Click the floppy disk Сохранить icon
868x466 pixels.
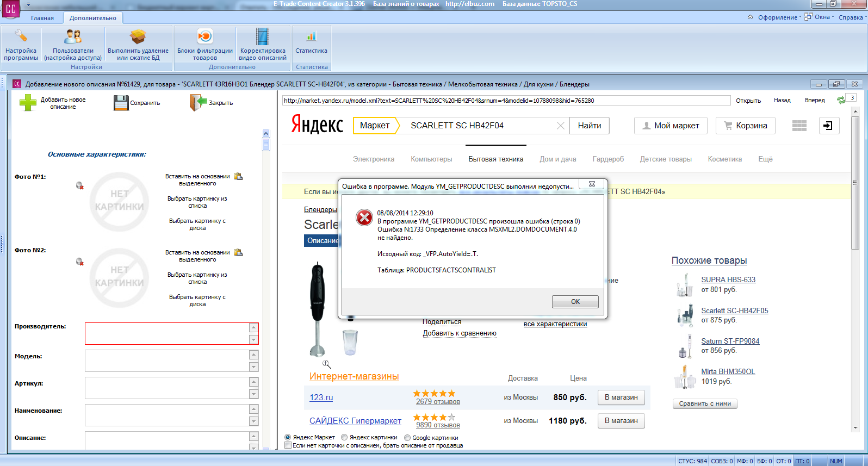(121, 103)
